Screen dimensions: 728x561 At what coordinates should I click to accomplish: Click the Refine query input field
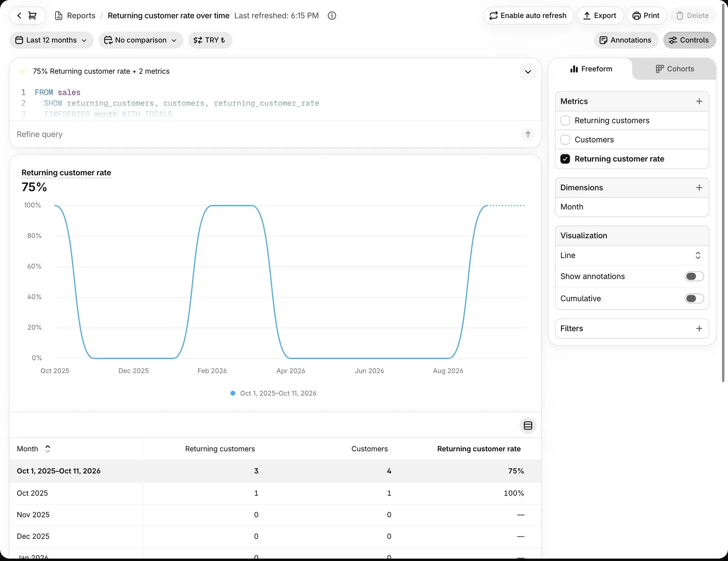click(x=266, y=134)
